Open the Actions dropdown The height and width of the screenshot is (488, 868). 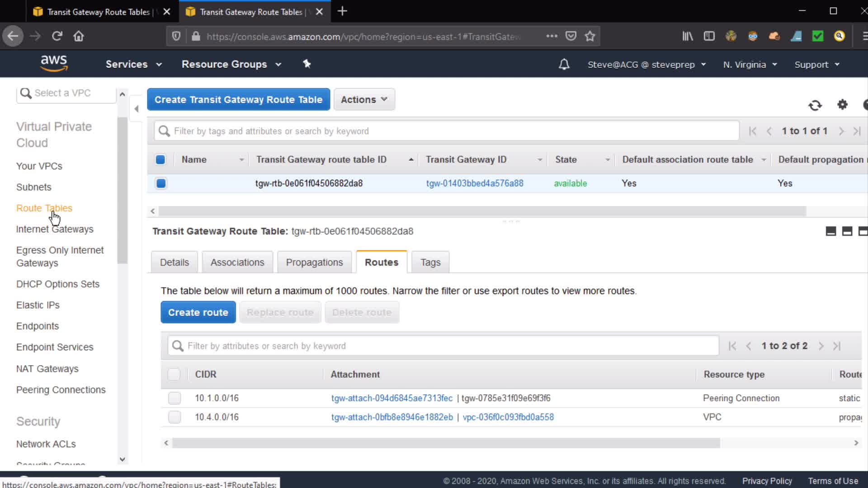click(364, 99)
